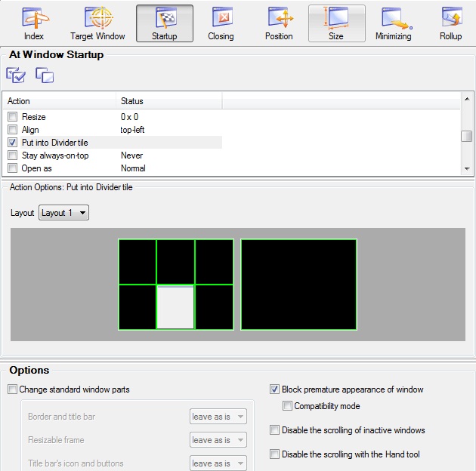Enable the Resize action checkbox
This screenshot has width=476, height=471.
click(12, 117)
